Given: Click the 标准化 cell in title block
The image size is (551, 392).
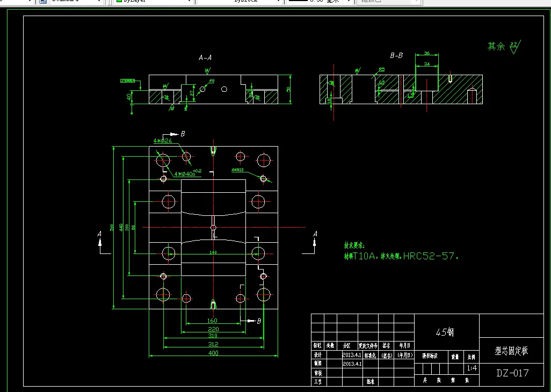Looking at the screenshot, I should [x=371, y=355].
